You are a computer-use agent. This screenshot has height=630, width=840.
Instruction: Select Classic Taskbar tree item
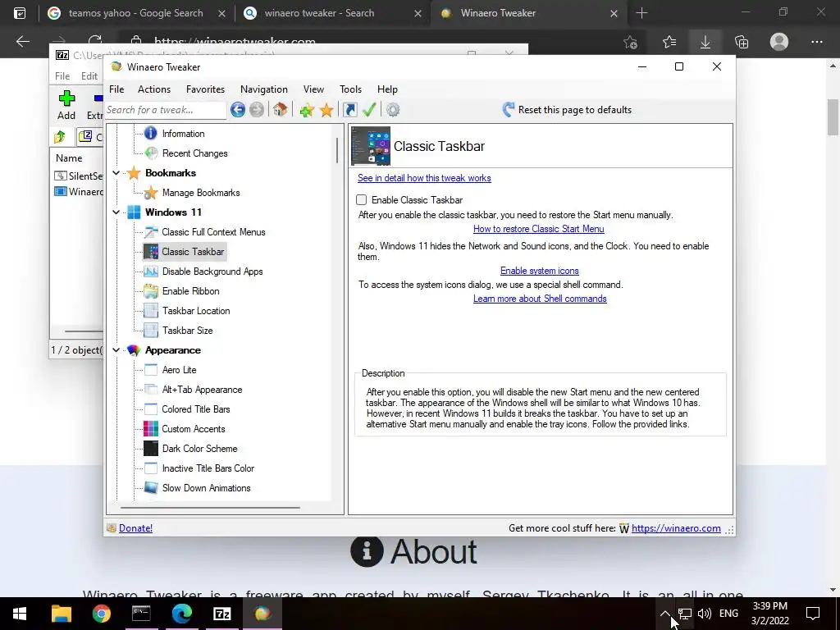(x=192, y=252)
